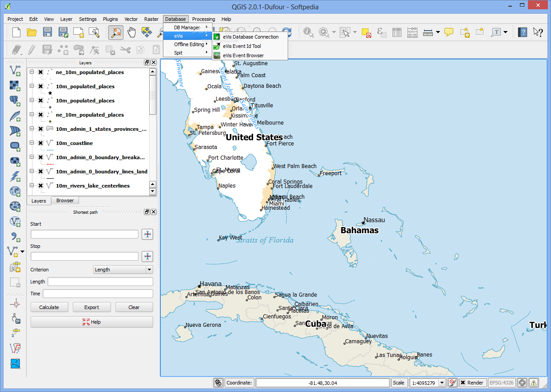Click Add SpatiaLite Layer feather icon
551x392 pixels.
click(15, 115)
